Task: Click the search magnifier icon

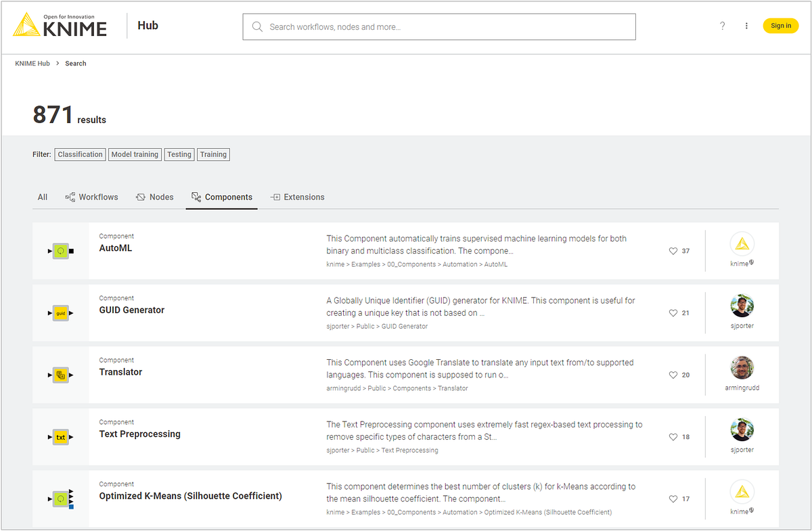Action: pos(257,26)
